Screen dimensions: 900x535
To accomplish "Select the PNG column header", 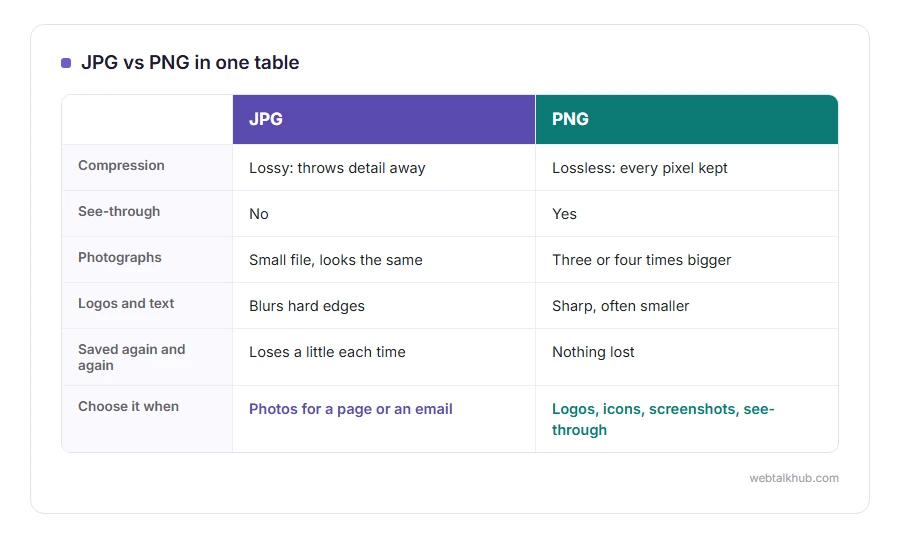I will point(686,119).
